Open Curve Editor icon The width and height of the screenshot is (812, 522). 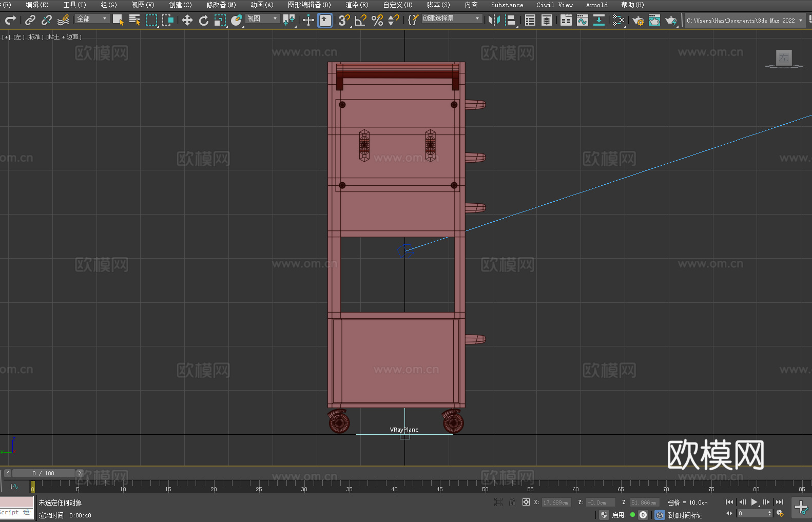point(583,20)
